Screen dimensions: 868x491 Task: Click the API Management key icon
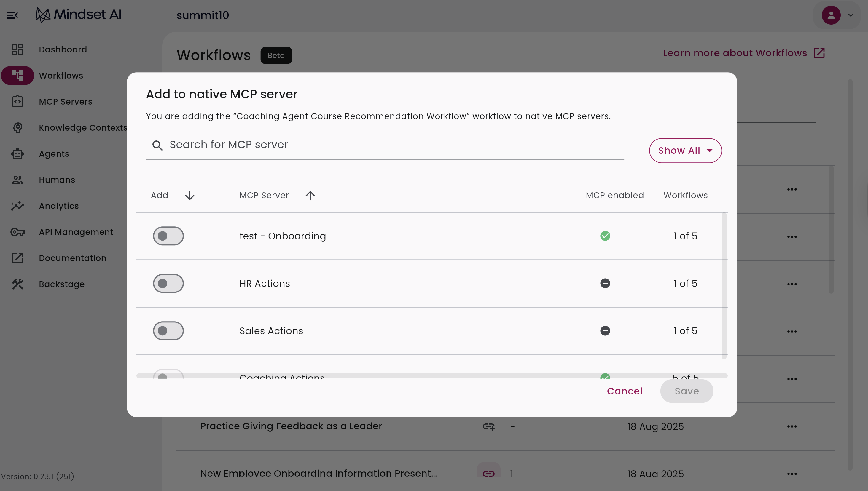click(17, 232)
